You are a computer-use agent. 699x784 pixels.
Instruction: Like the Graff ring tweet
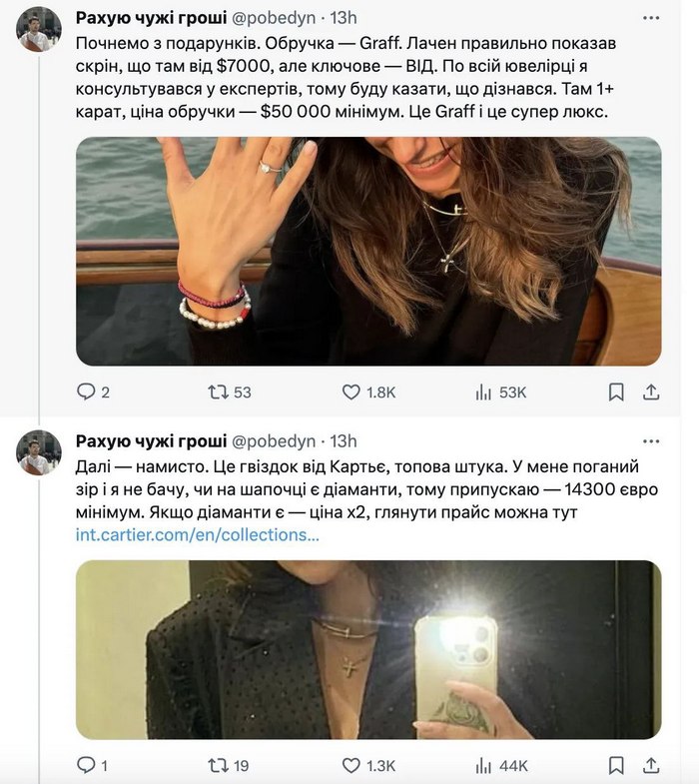click(351, 392)
